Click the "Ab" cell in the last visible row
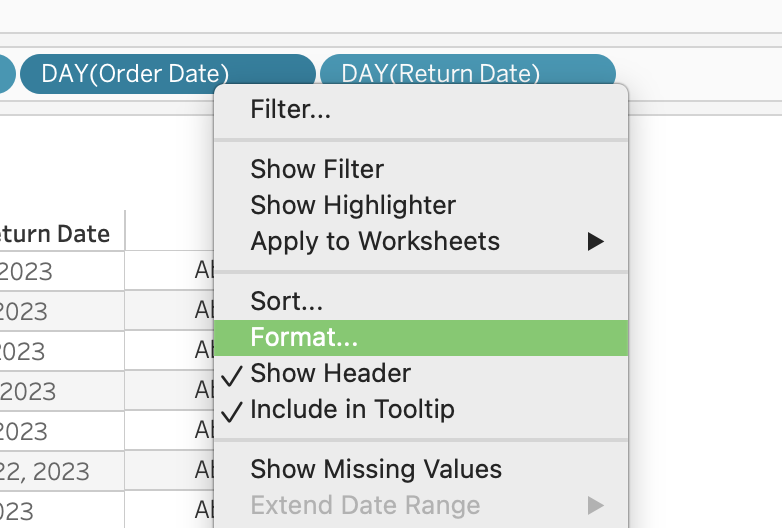 205,510
